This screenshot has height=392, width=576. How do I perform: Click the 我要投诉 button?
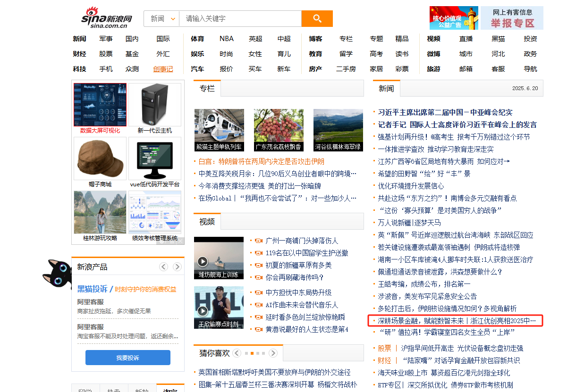point(128,358)
